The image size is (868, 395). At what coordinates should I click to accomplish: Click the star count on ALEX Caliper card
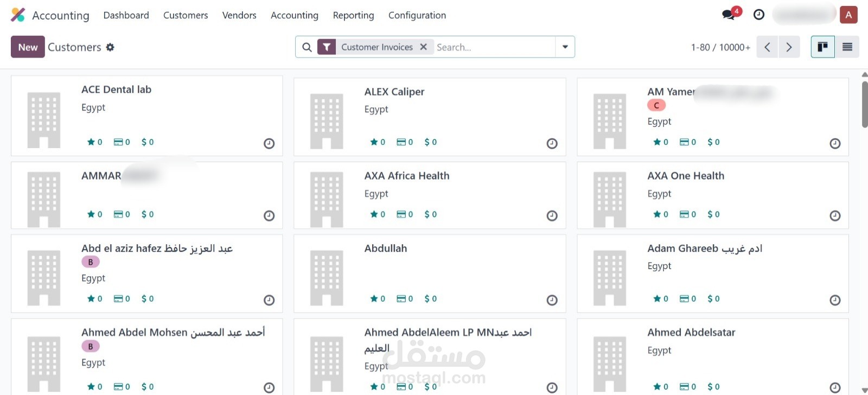coord(378,142)
